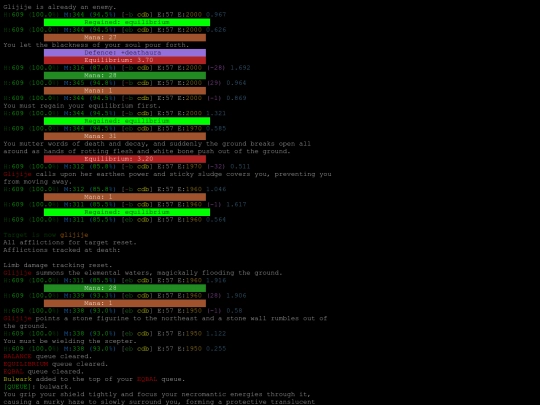The width and height of the screenshot is (540, 405).
Task: Click the prompt line ending in 1.122
Action: [115, 333]
